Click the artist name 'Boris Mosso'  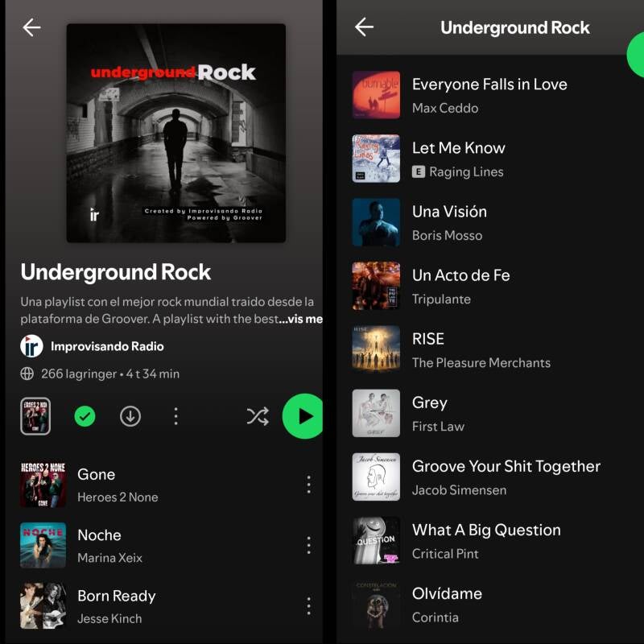pos(448,235)
